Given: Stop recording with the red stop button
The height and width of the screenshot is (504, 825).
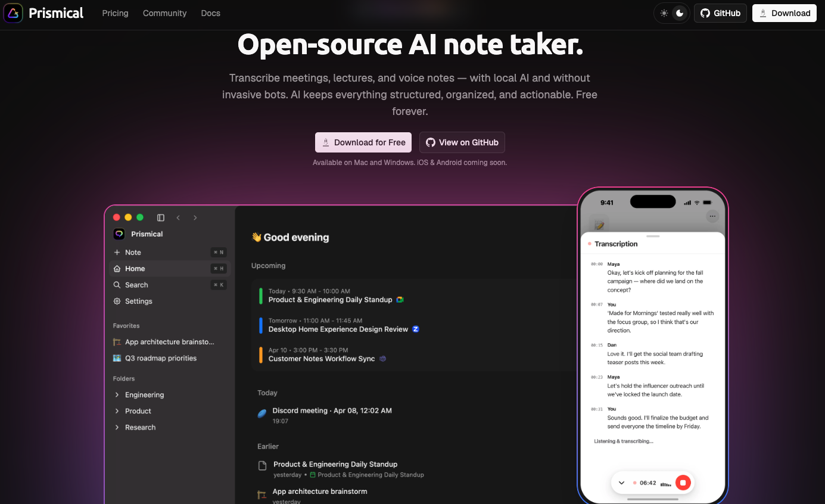Looking at the screenshot, I should coord(683,483).
